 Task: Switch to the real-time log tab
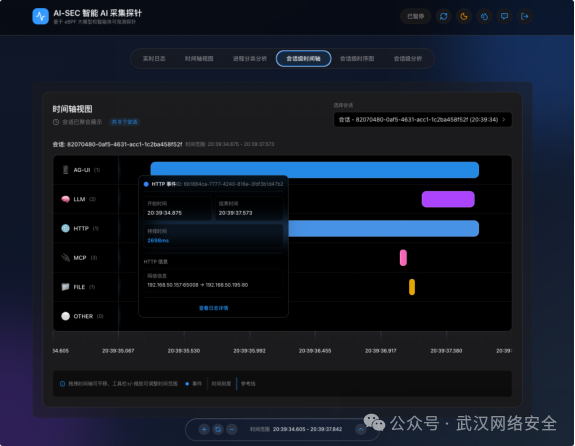(x=154, y=59)
